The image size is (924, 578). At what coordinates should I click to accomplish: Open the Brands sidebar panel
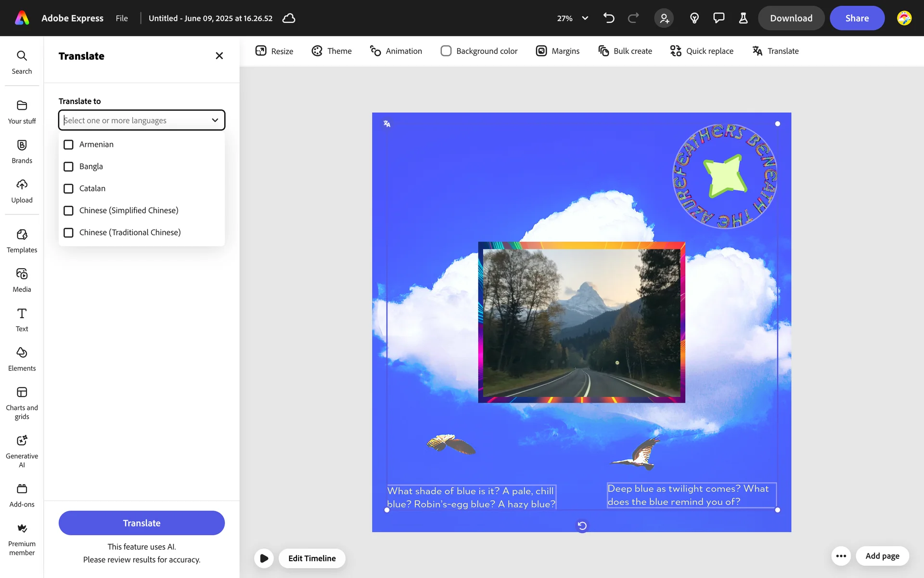(22, 151)
